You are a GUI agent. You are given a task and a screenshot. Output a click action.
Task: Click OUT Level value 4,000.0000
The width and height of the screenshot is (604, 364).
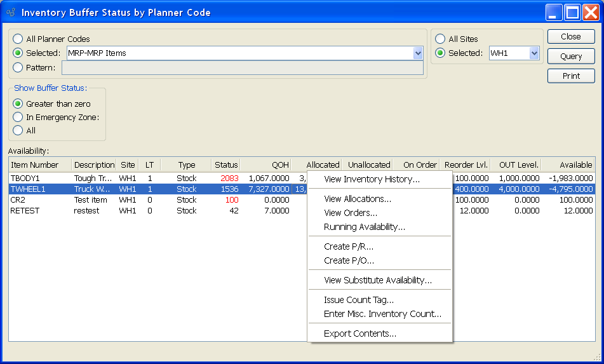[519, 189]
